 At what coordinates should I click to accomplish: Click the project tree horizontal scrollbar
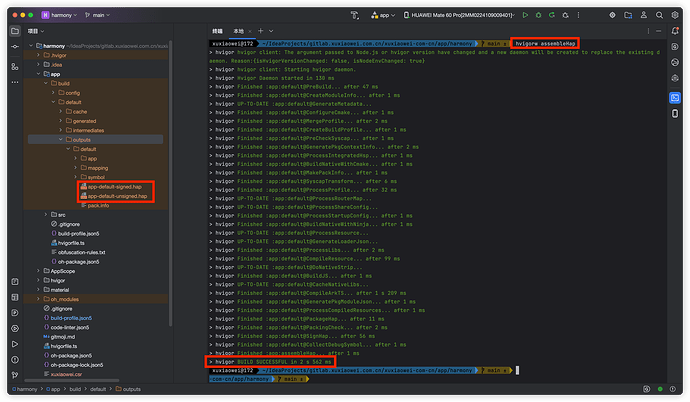[72, 380]
